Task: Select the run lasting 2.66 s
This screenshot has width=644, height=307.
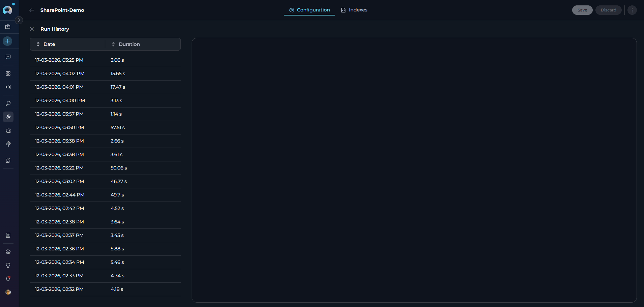Action: click(105, 141)
